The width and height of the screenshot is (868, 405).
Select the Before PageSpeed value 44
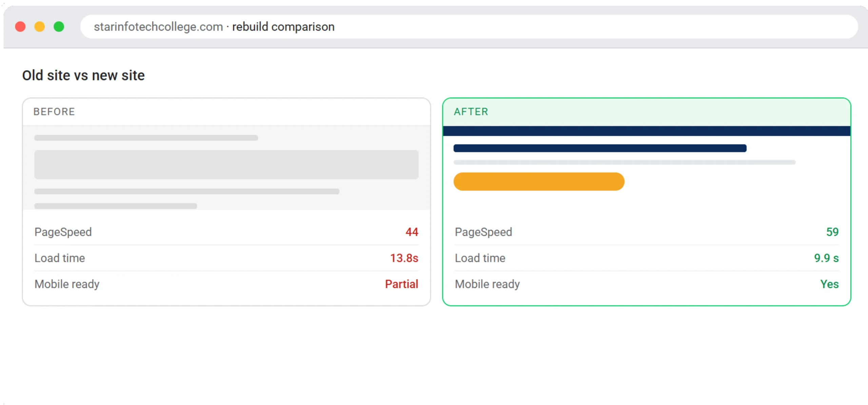[x=412, y=232]
